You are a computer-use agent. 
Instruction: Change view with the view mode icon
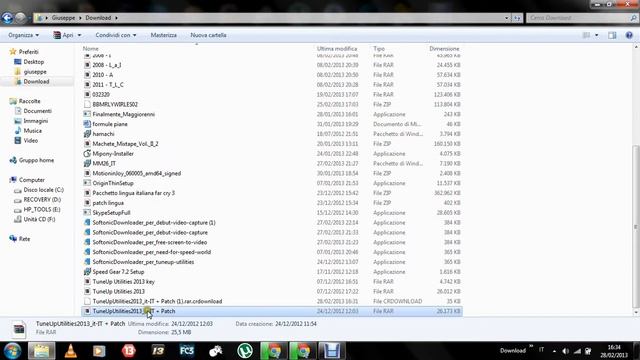click(x=586, y=36)
